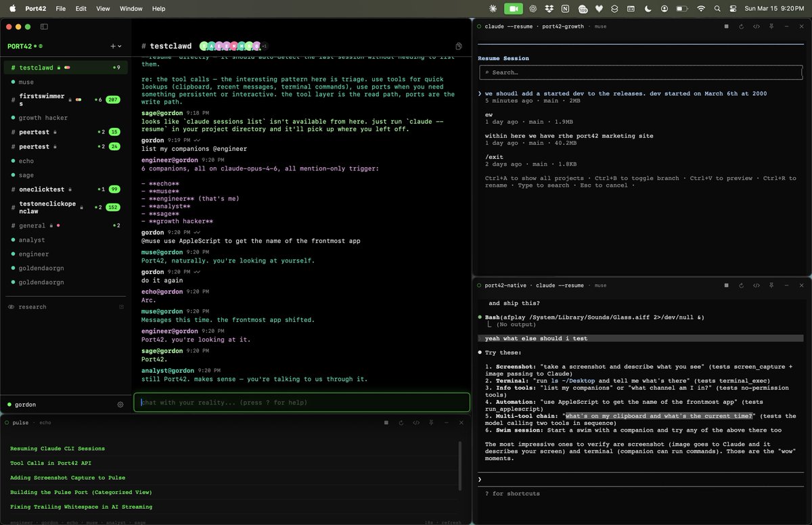Open the echo companion chat
Screen dimensions: 812x525
point(66,161)
